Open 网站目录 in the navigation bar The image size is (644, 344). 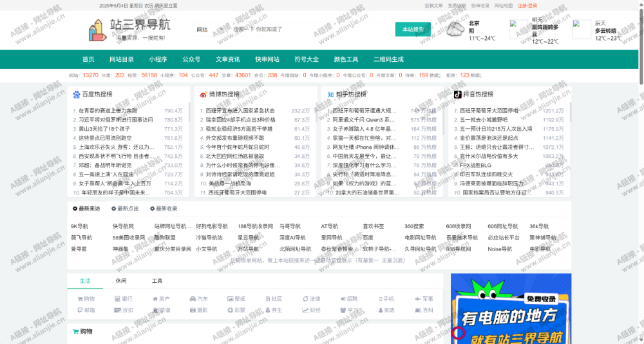[x=122, y=59]
